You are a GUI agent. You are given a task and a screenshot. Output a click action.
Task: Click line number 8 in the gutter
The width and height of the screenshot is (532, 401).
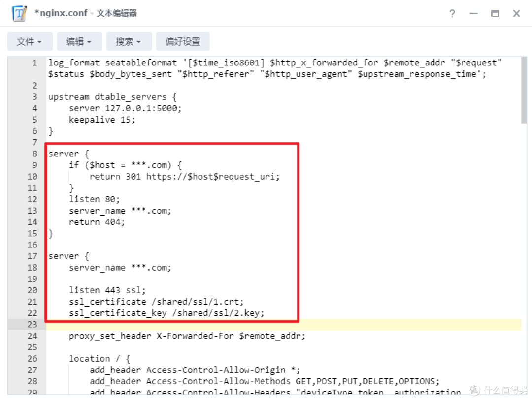tap(34, 154)
